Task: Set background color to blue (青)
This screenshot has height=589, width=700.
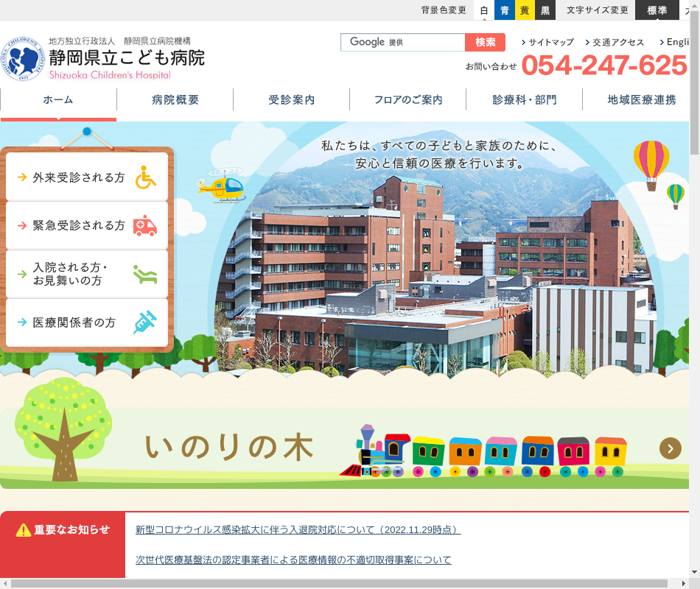Action: [505, 10]
